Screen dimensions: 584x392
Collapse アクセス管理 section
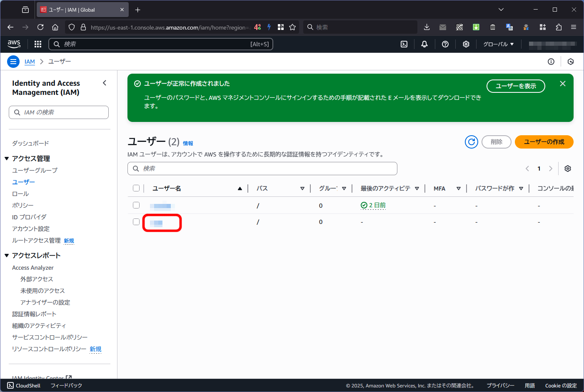tap(7, 159)
